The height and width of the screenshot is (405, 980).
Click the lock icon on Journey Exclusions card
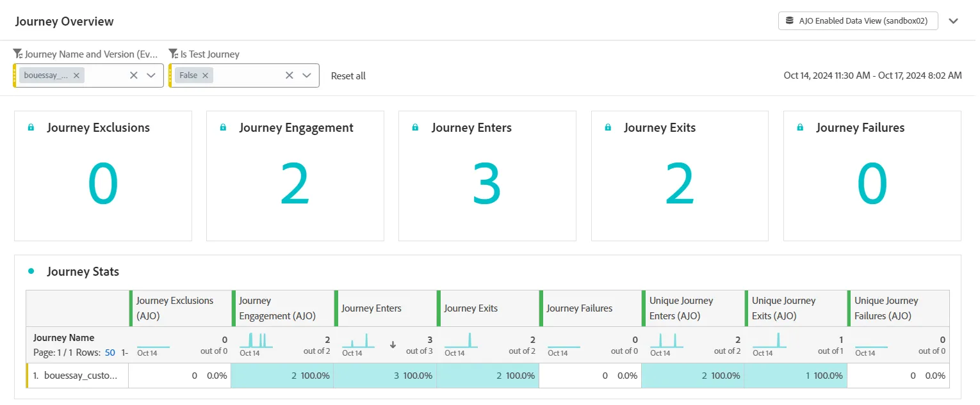tap(31, 128)
